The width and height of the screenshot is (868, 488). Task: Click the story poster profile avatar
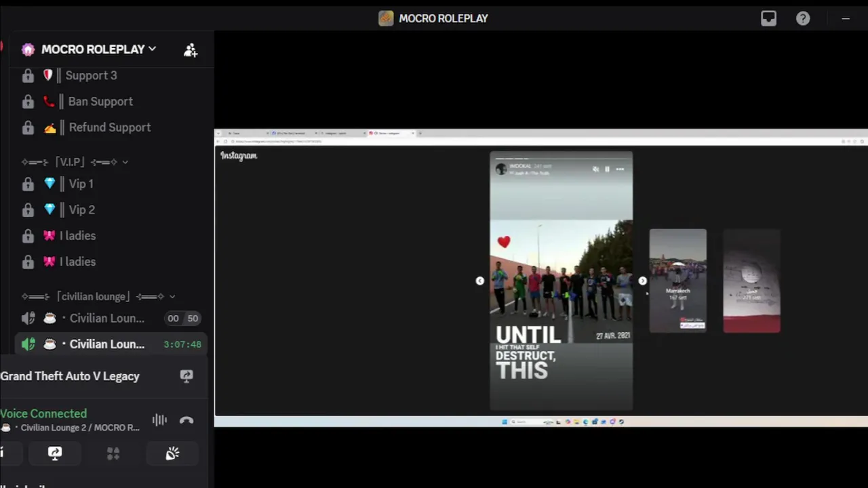pos(501,169)
